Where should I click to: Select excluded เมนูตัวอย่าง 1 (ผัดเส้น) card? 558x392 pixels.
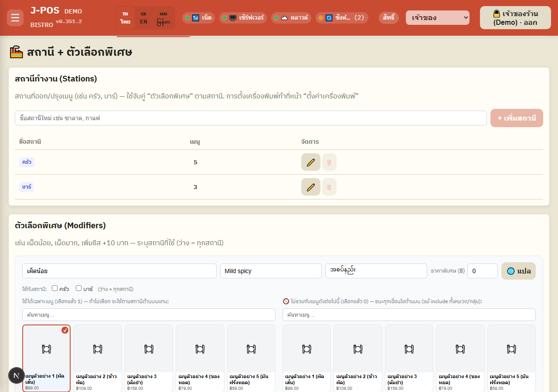(x=306, y=358)
